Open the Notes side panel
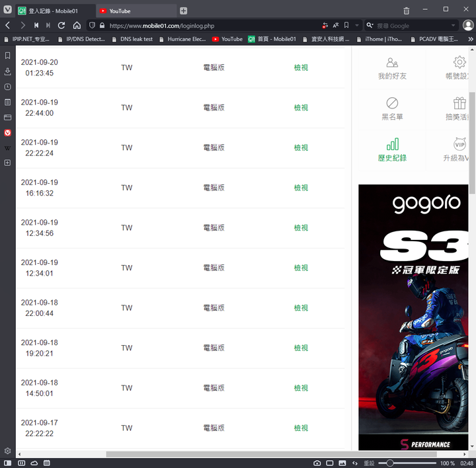The height and width of the screenshot is (468, 476). pos(7,102)
